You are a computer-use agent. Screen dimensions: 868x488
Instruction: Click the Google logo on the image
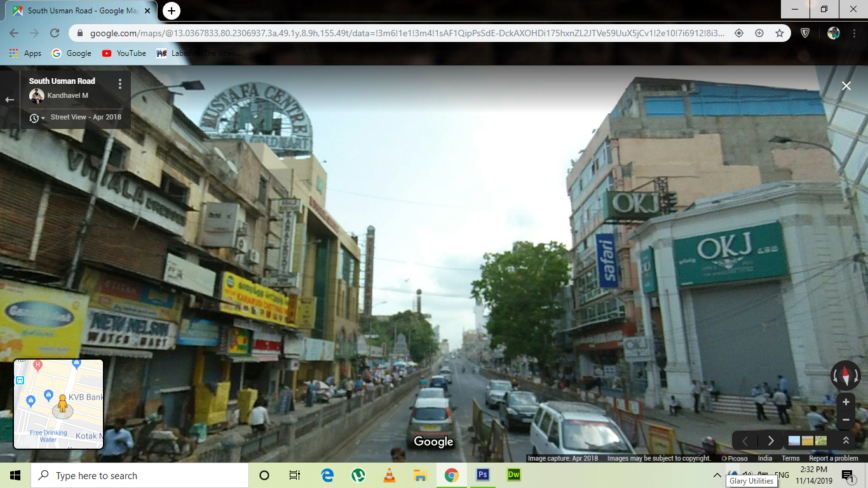coord(434,442)
